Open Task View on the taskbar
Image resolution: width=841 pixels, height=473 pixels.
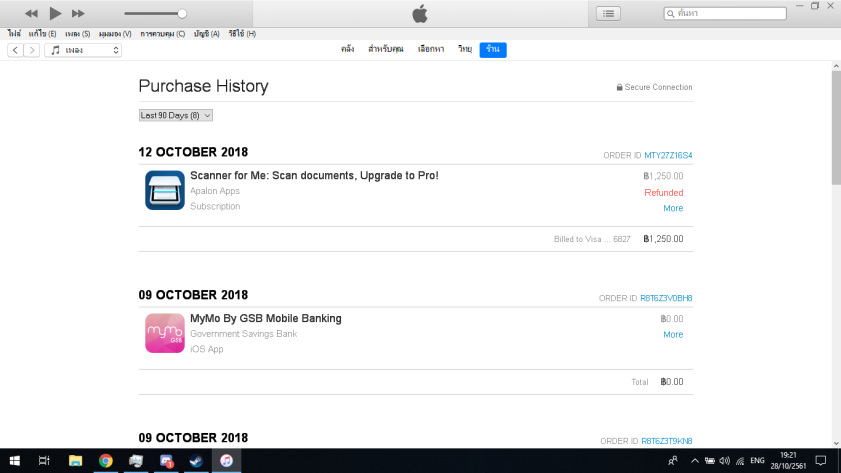tap(44, 461)
